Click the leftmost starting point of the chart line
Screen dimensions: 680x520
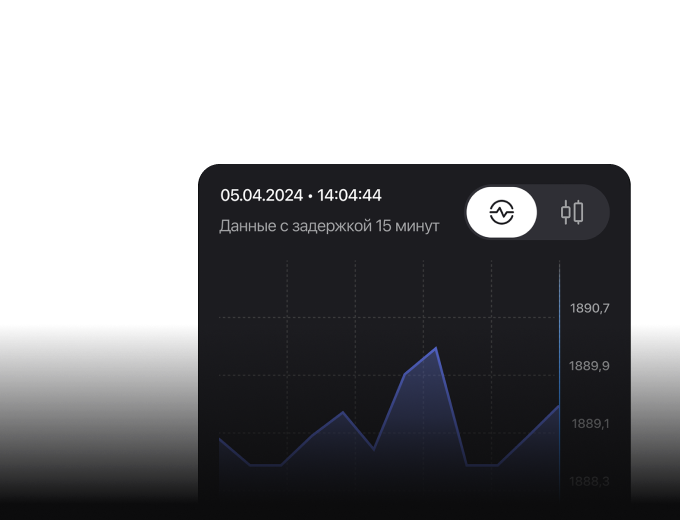220,439
